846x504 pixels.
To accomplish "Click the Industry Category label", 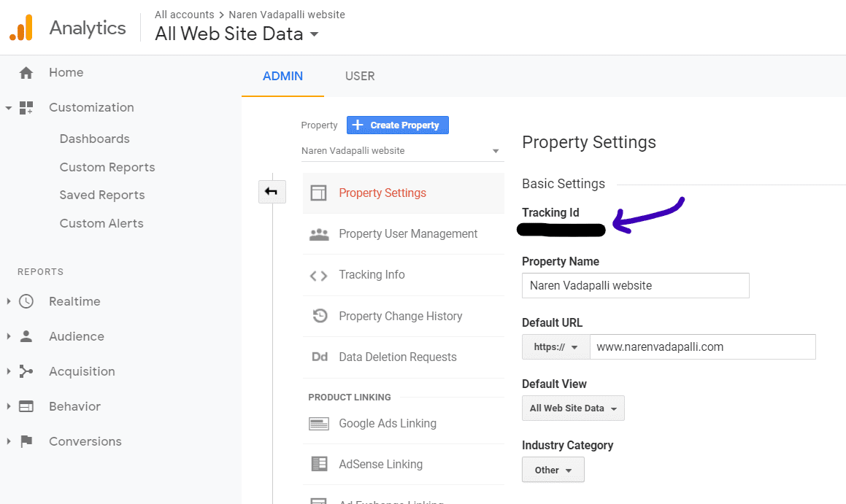I will (x=568, y=445).
